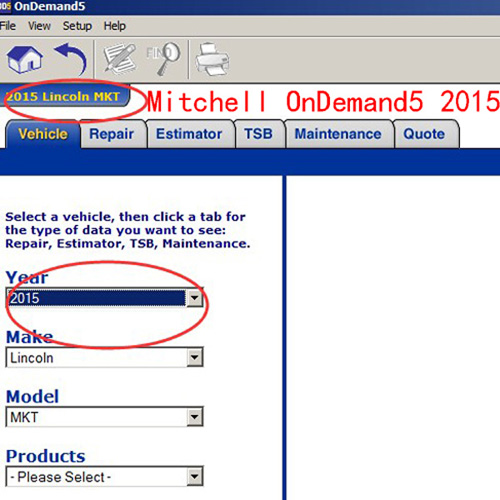Open the File menu
The width and height of the screenshot is (500, 500).
7,26
